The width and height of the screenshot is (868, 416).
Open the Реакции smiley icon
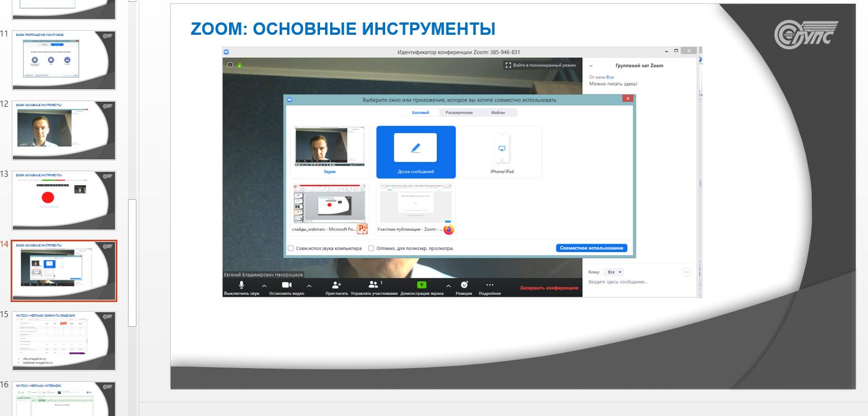pyautogui.click(x=464, y=285)
